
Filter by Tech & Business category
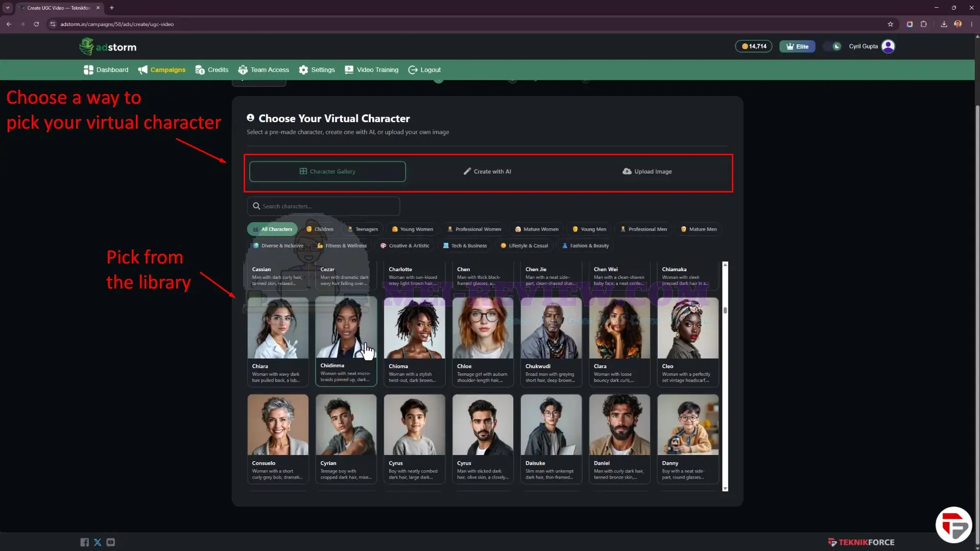click(465, 246)
